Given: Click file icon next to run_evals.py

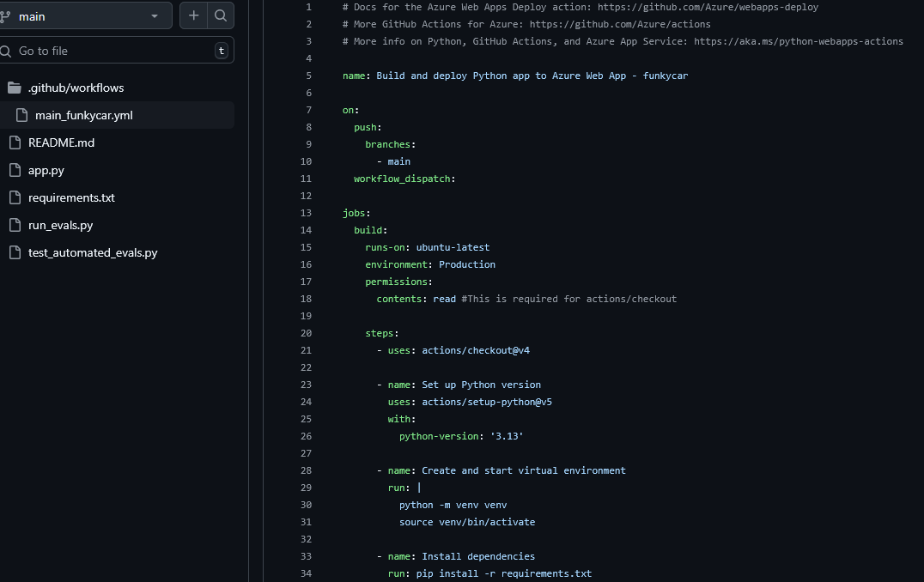Looking at the screenshot, I should pos(15,225).
